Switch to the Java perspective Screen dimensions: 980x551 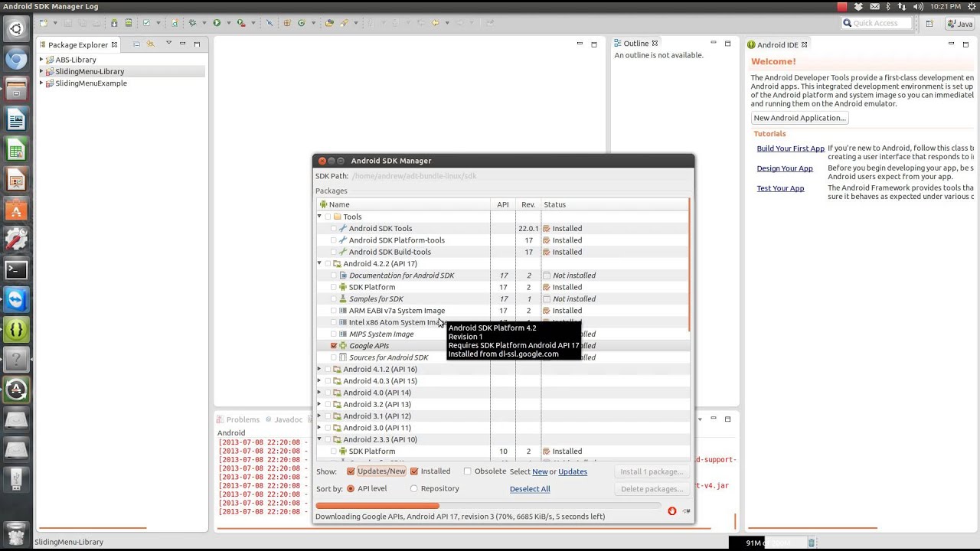coord(959,24)
